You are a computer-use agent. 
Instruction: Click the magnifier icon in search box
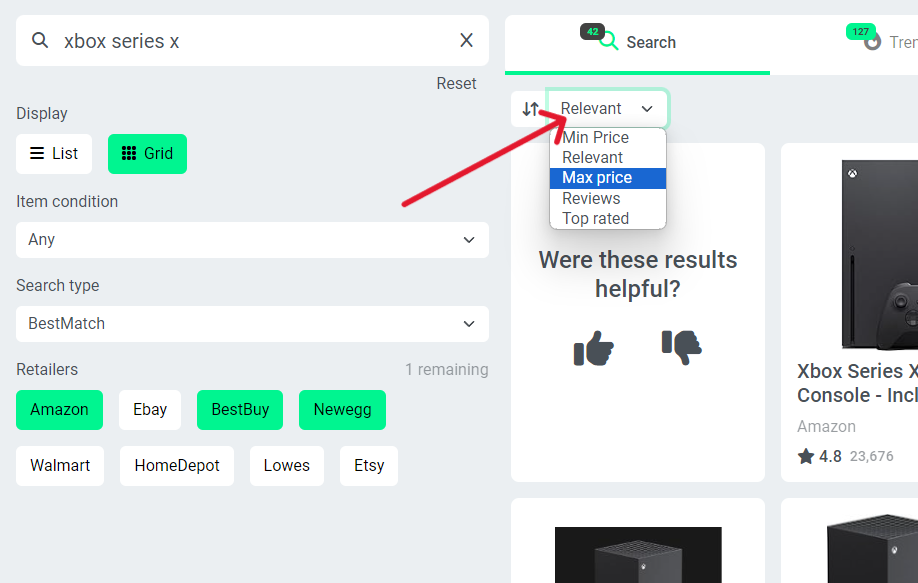(x=40, y=40)
